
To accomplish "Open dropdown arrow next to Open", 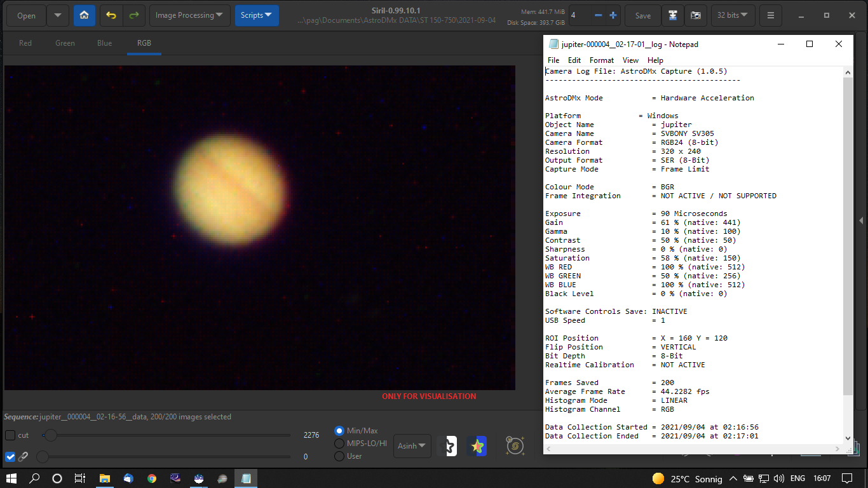I will tap(58, 15).
